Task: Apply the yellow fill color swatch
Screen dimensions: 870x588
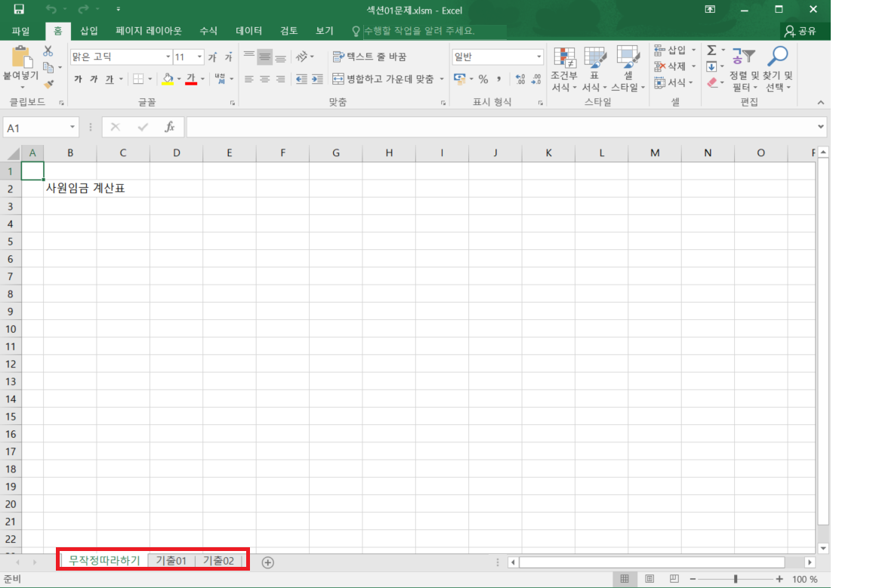Action: point(168,79)
